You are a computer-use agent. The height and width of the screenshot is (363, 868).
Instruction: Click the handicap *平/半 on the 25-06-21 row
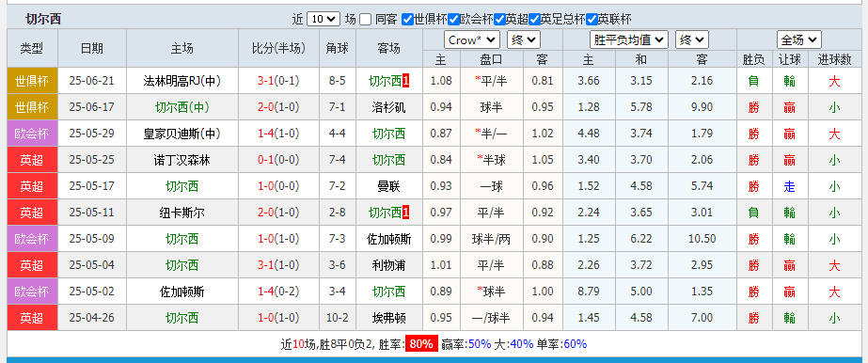point(491,81)
